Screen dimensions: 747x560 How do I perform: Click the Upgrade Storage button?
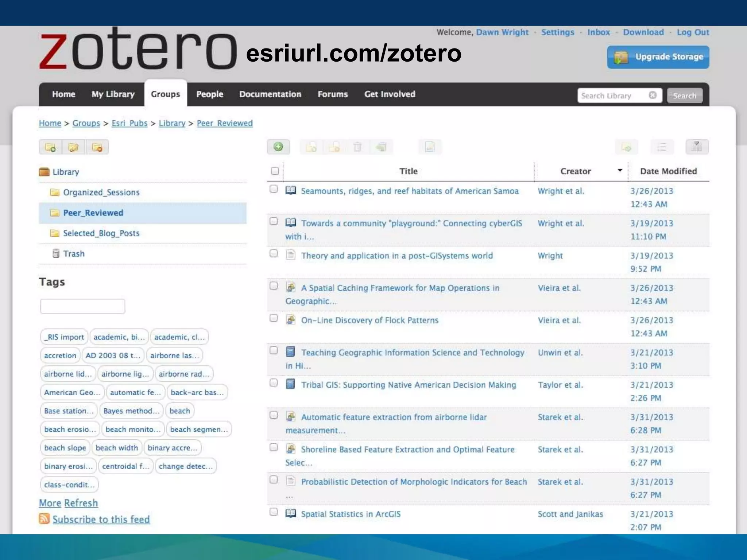point(658,57)
